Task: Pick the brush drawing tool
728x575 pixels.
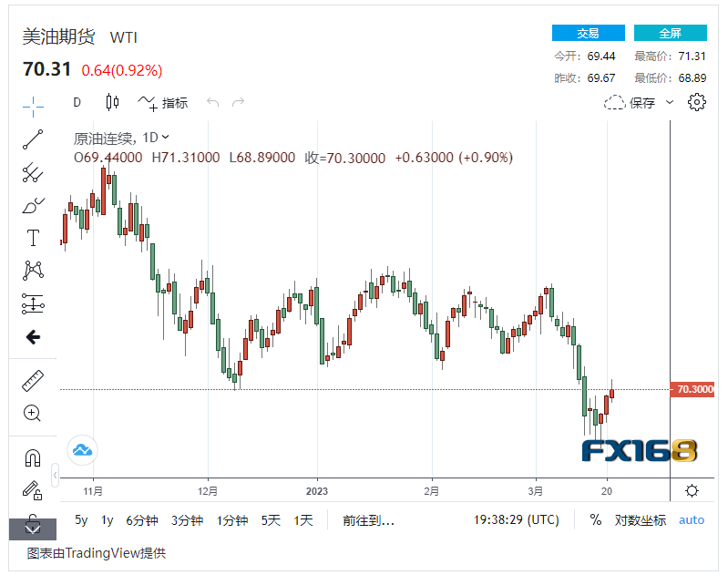Action: tap(33, 206)
